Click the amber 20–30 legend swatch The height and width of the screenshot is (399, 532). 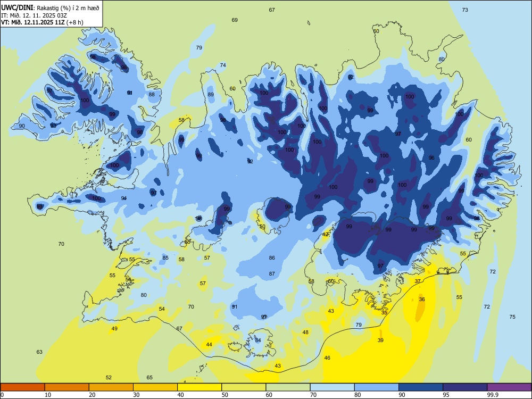coord(111,387)
